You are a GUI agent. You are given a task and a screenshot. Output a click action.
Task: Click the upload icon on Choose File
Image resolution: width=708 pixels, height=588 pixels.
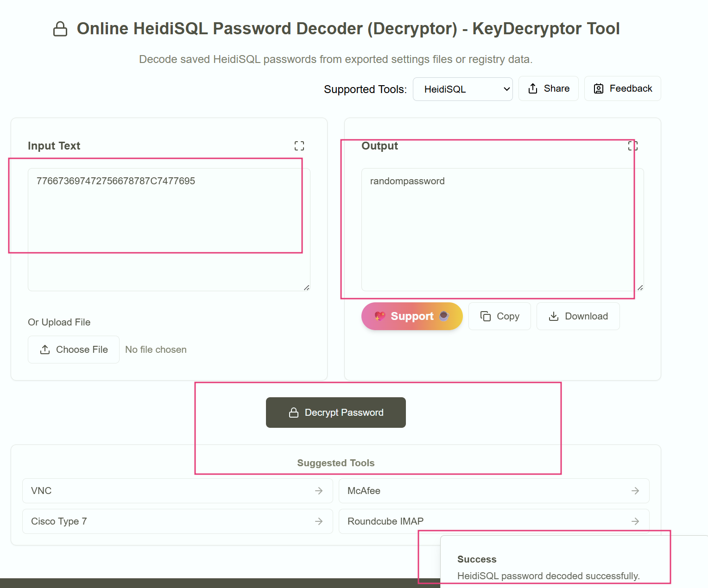tap(45, 349)
